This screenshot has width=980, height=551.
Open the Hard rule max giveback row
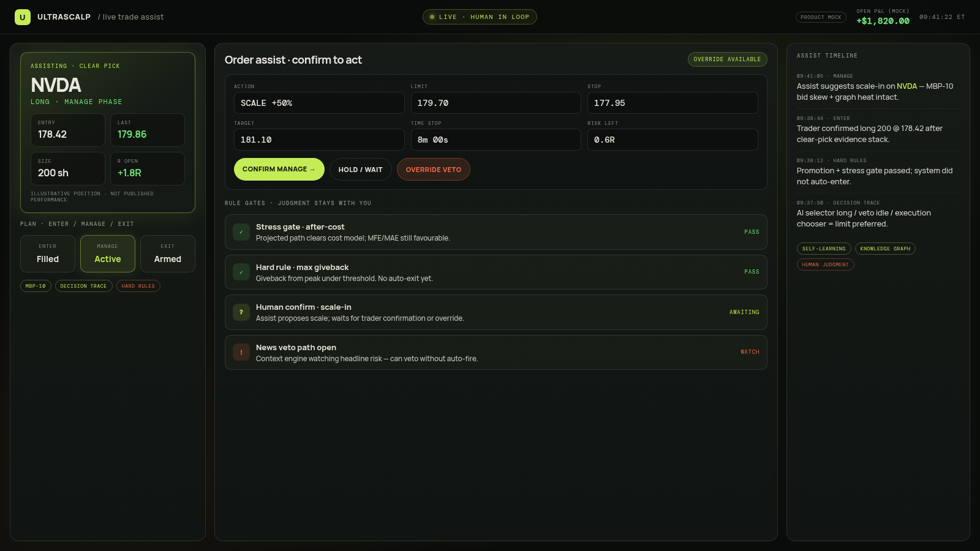[496, 272]
